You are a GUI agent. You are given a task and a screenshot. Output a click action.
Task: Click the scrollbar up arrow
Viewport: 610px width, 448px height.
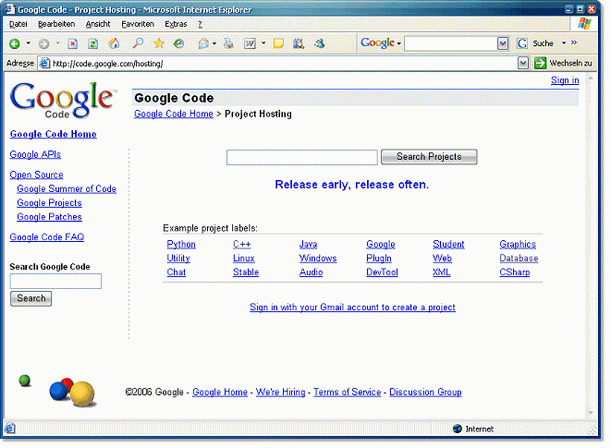pyautogui.click(x=591, y=78)
